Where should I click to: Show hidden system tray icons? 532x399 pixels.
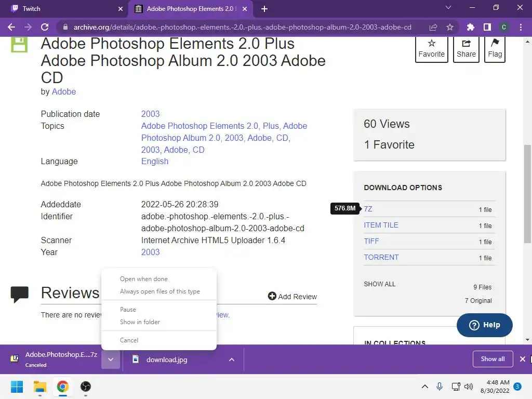point(424,387)
